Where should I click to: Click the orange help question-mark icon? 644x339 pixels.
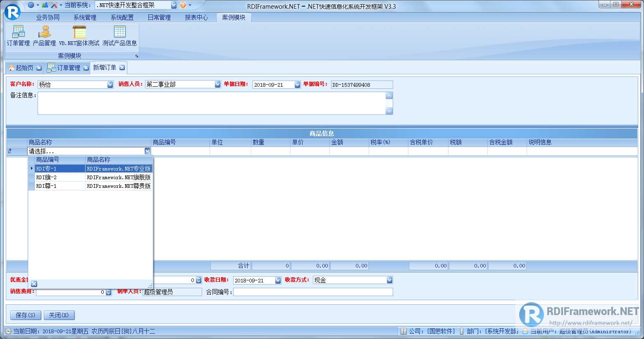coord(183,5)
